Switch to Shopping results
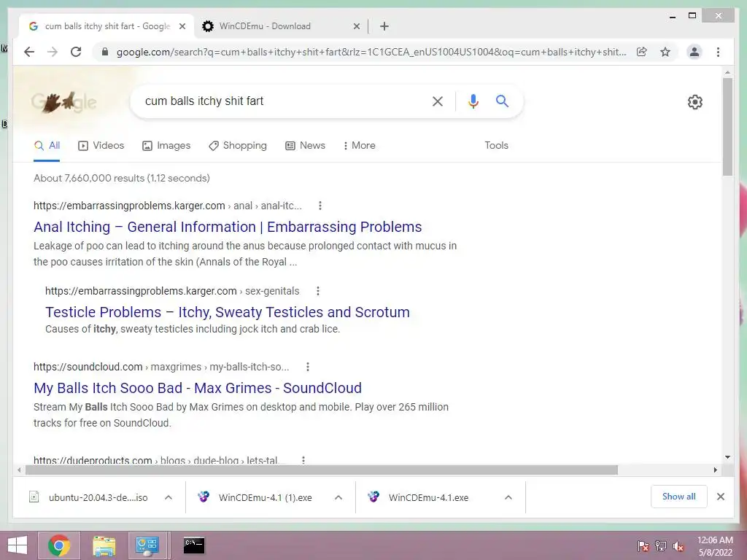The height and width of the screenshot is (560, 747). (x=238, y=145)
